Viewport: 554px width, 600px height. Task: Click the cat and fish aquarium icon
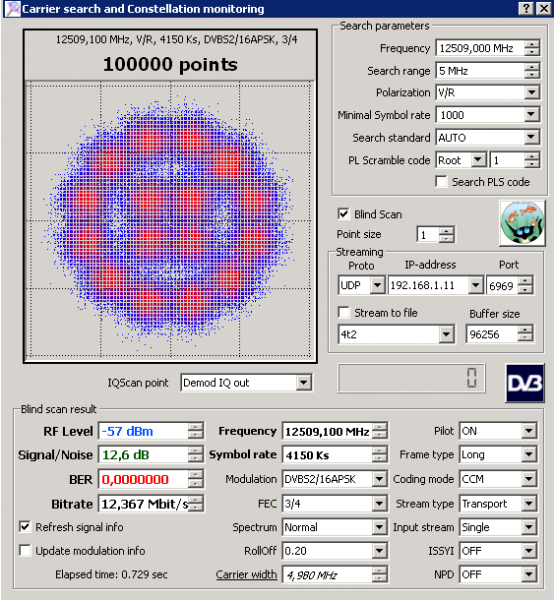(x=522, y=223)
